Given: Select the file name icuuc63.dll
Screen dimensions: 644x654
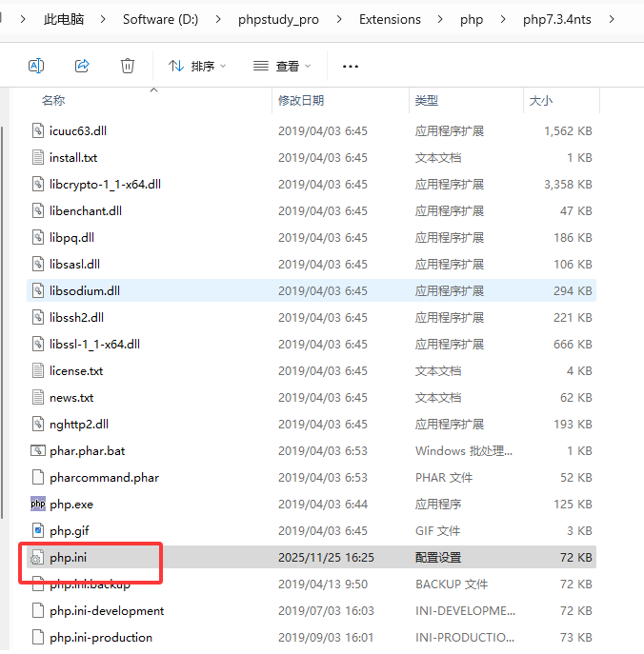Looking at the screenshot, I should click(x=78, y=131).
